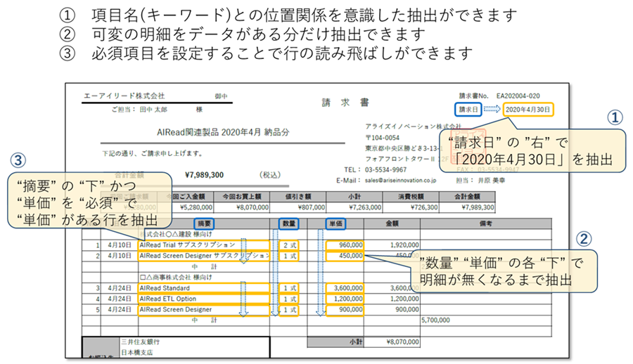Select the 単価 column header
Screen dimensions: 633x364
coord(336,223)
